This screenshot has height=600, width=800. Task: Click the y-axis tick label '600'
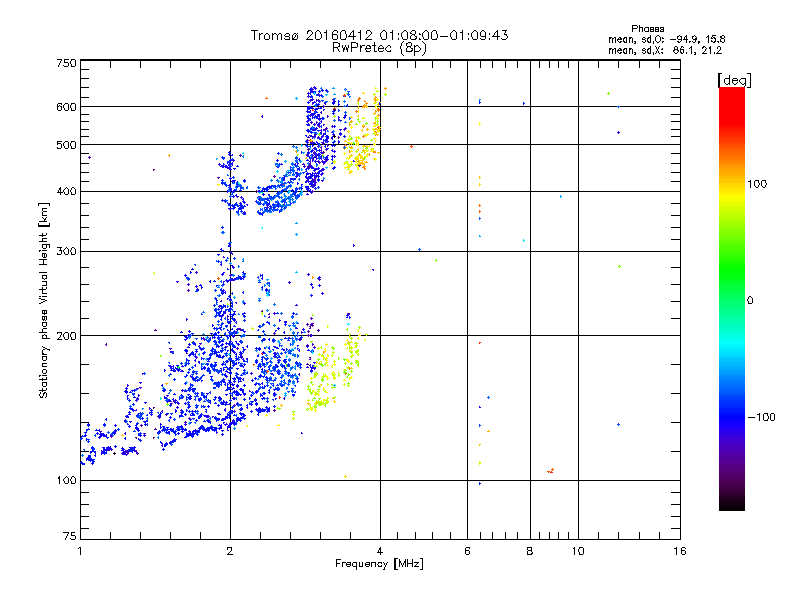66,107
